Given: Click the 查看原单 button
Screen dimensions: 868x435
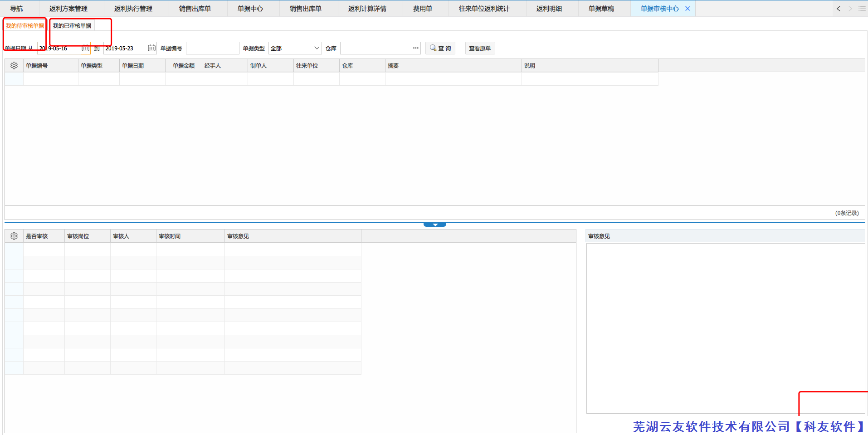Looking at the screenshot, I should pyautogui.click(x=480, y=48).
